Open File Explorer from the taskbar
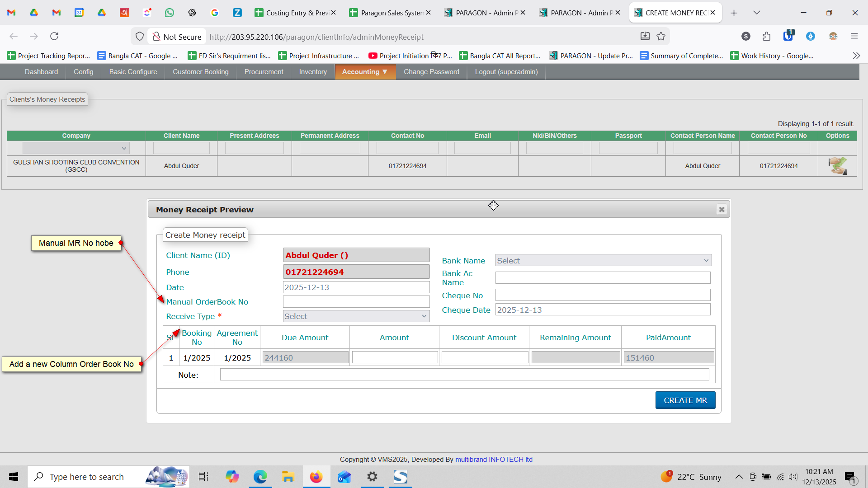Viewport: 868px width, 488px height. coord(288,477)
